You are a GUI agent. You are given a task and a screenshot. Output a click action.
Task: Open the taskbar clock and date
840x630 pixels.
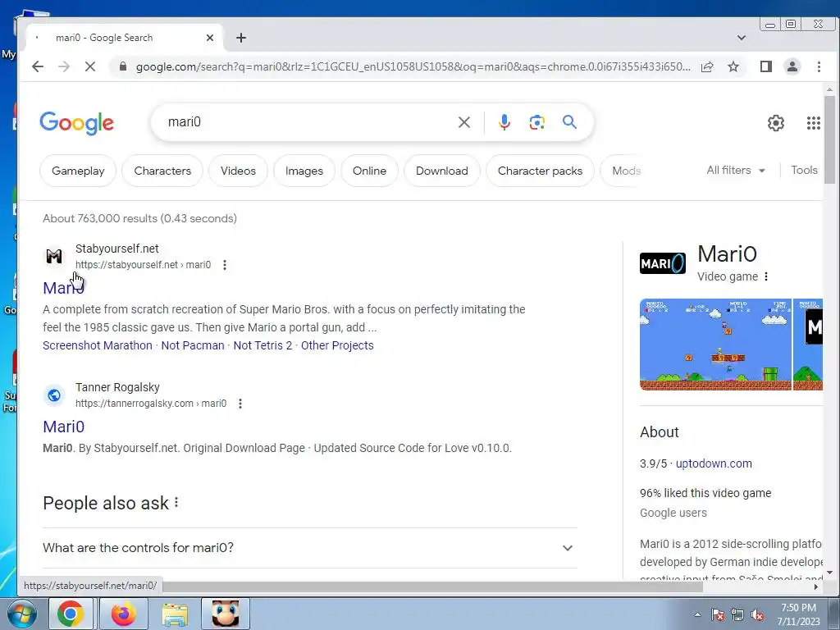798,614
